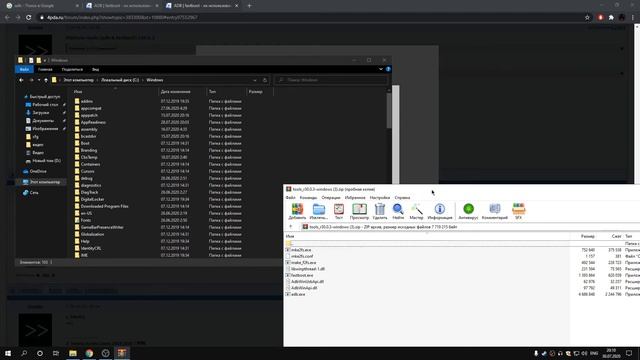Viewport: 640px width, 360px height.
Task: Click Этот компьютер in the address breadcrumb
Action: 78,80
